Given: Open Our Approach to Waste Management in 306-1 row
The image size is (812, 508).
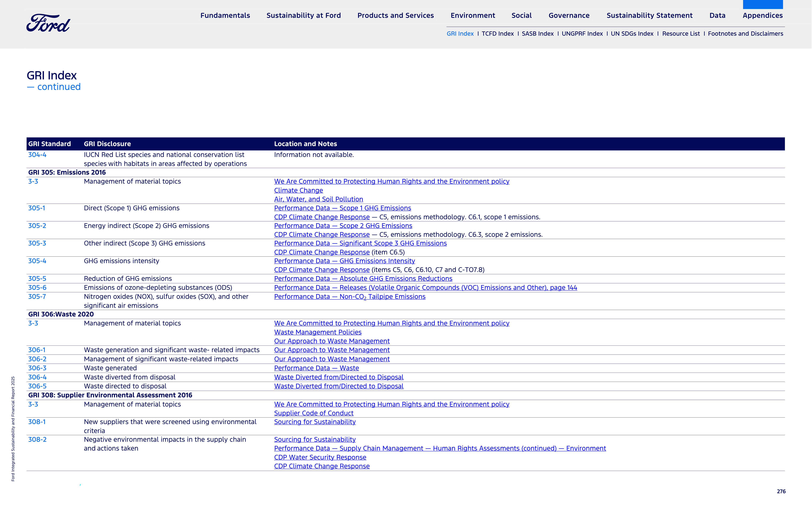Looking at the screenshot, I should point(332,350).
